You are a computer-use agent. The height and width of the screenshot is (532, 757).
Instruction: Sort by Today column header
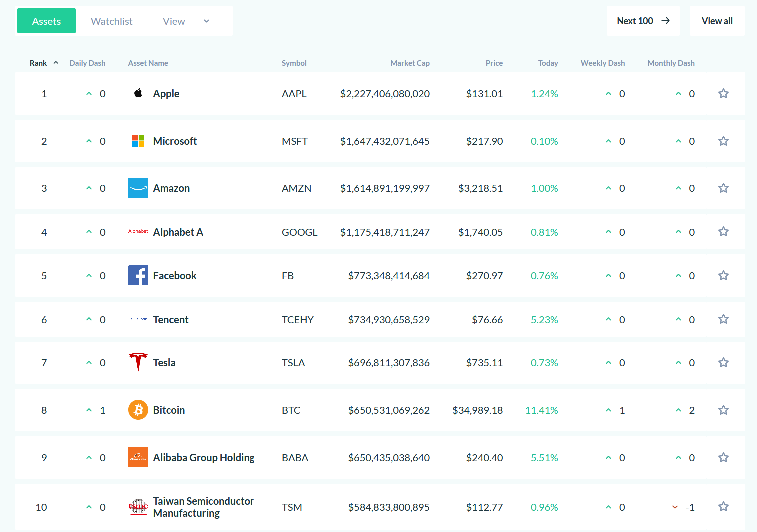[x=548, y=63]
